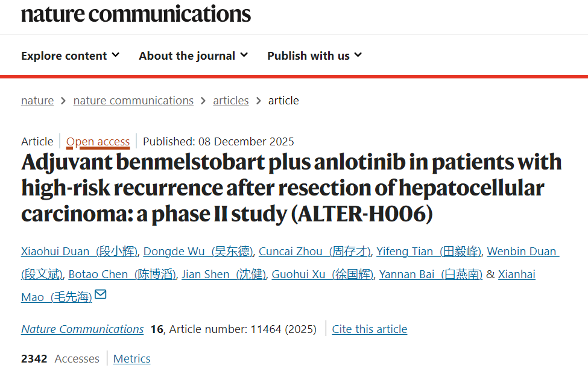Open nature communications breadcrumb link

coord(133,101)
